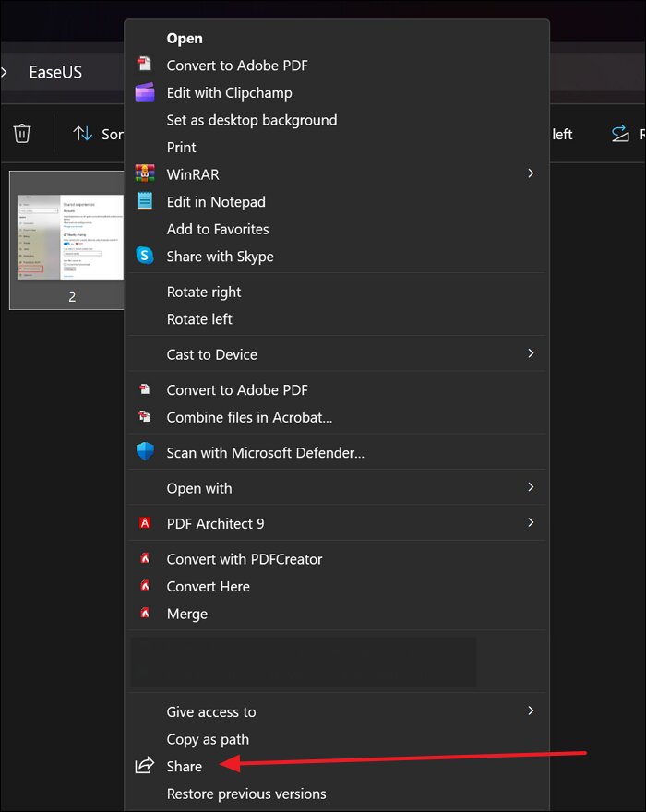Expand the Open with submenu arrow
The image size is (646, 812).
point(531,487)
